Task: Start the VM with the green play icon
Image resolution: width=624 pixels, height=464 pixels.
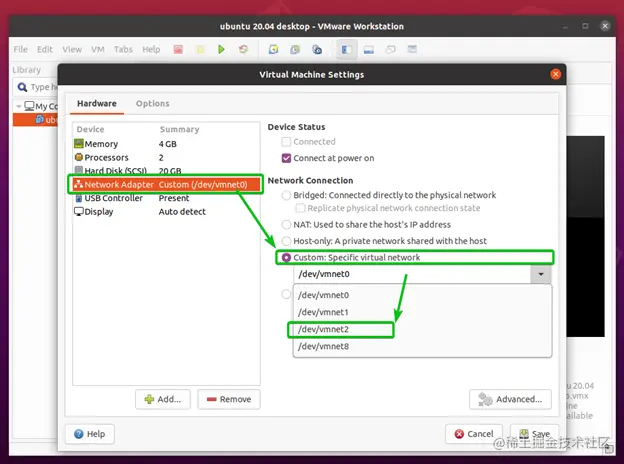Action: 221,49
